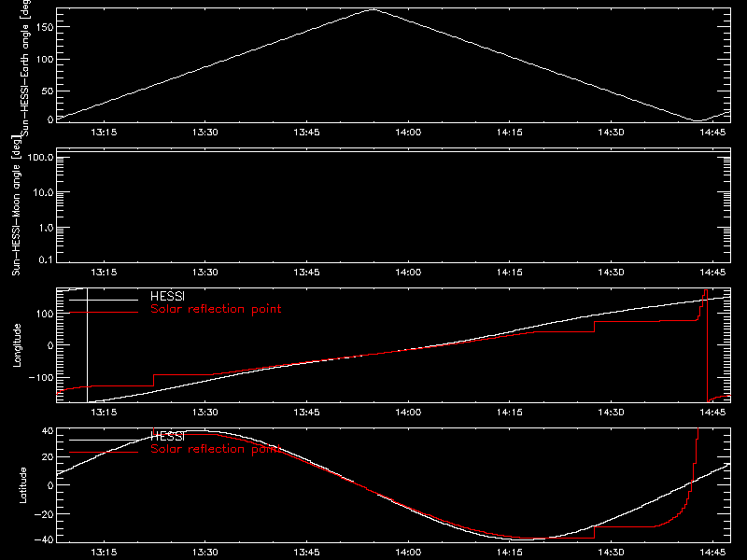Click 14:45 label under Latitude plot

coord(712,553)
